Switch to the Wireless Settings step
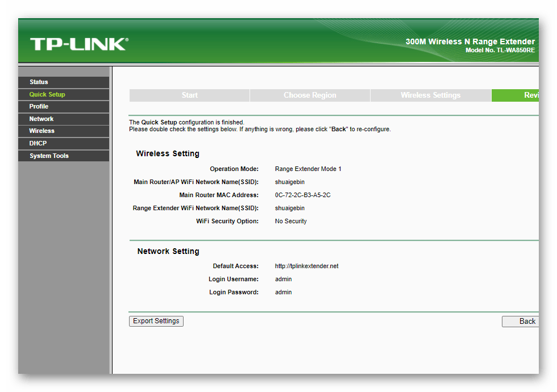557x392 pixels. coord(430,95)
